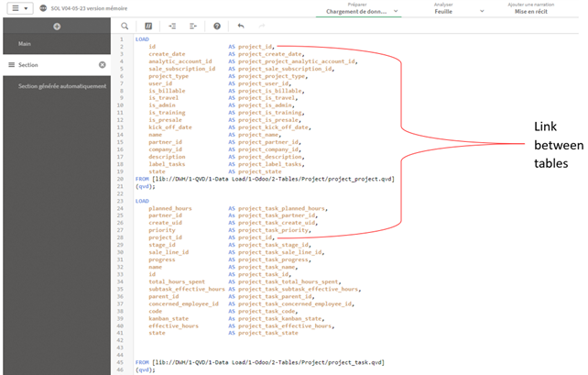Toggle comment on selected code
The height and width of the screenshot is (375, 588).
[147, 26]
